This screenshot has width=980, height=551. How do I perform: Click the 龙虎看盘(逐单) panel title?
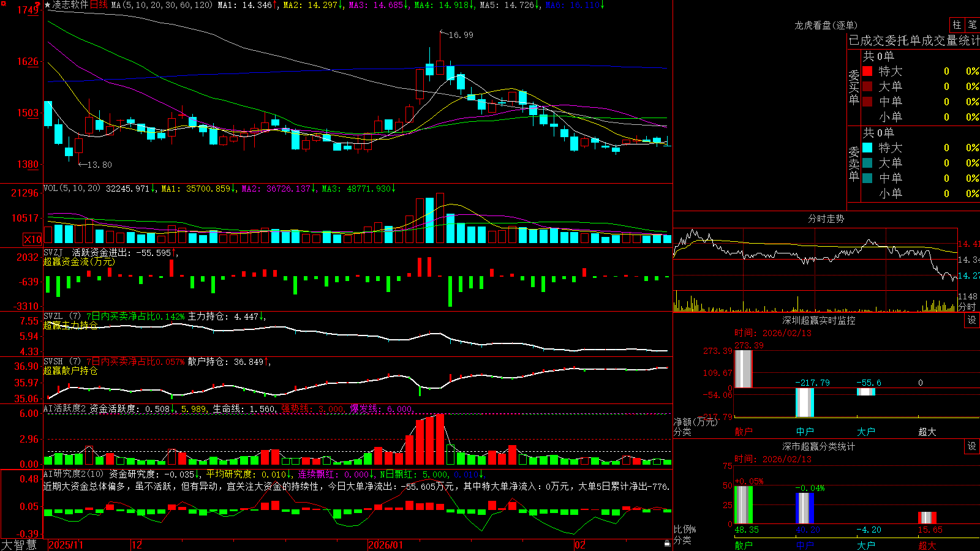point(826,25)
